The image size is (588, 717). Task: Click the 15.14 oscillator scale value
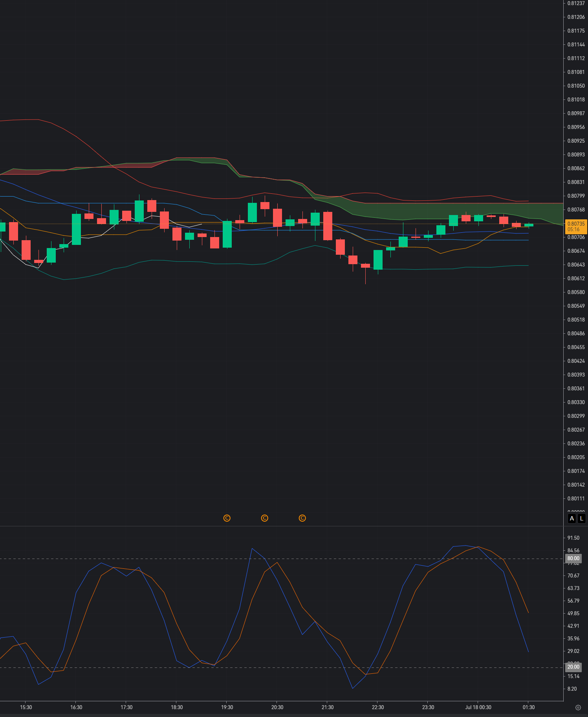click(573, 676)
